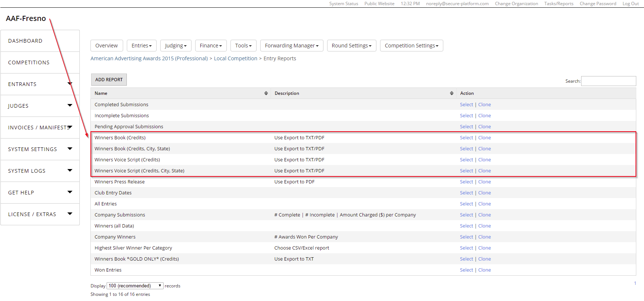Log Out of the platform

(x=630, y=4)
